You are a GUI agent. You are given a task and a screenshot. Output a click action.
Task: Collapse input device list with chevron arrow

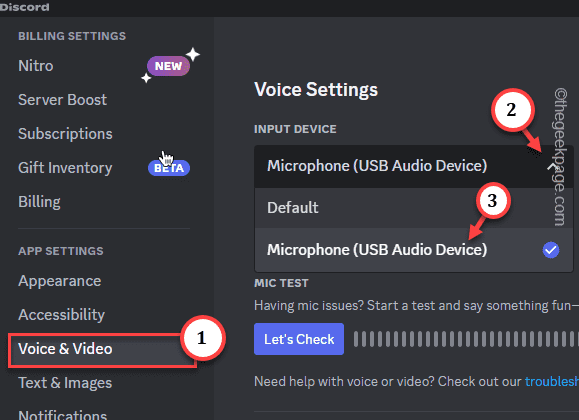(551, 167)
